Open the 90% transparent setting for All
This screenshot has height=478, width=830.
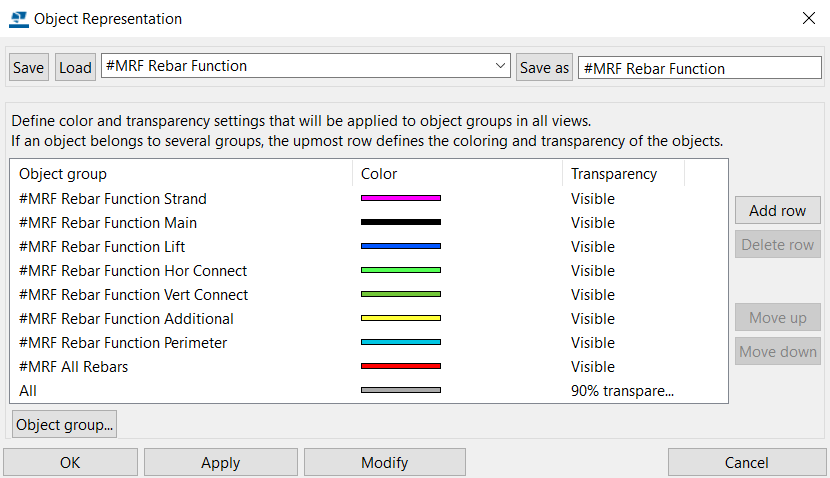point(622,391)
